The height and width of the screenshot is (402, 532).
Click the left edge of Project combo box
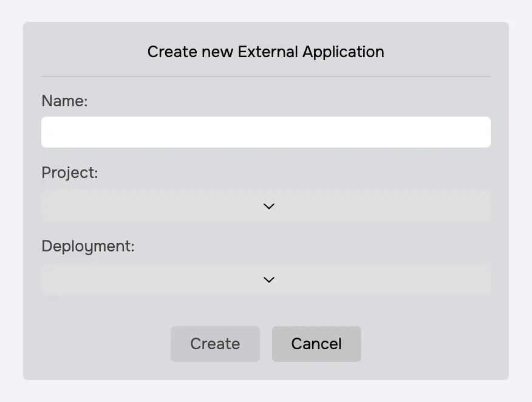[47, 206]
